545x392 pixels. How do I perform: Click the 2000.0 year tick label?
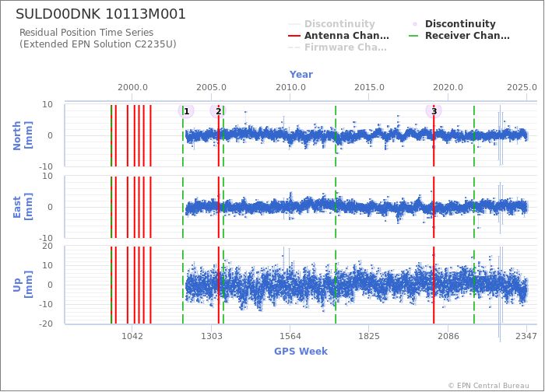pyautogui.click(x=132, y=87)
